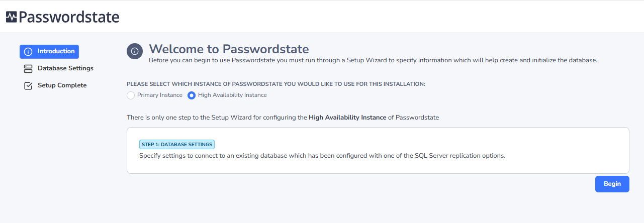Go to the Setup Complete sidebar step

click(55, 85)
